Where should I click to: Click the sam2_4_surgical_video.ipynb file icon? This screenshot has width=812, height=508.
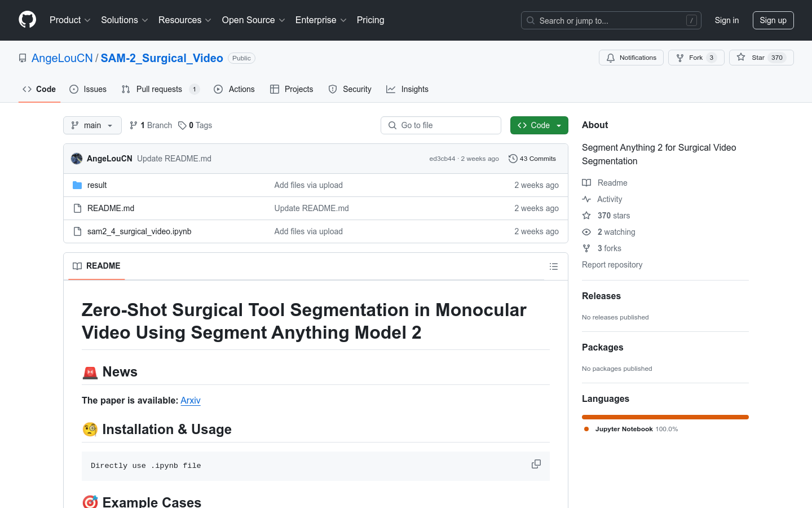77,231
